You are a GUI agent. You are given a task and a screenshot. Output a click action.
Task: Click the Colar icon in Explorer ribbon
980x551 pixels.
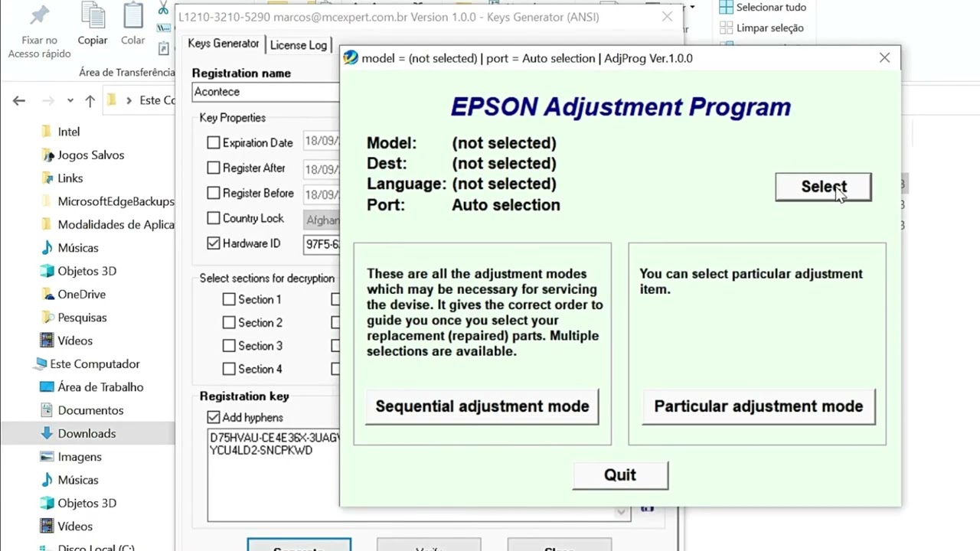[133, 17]
